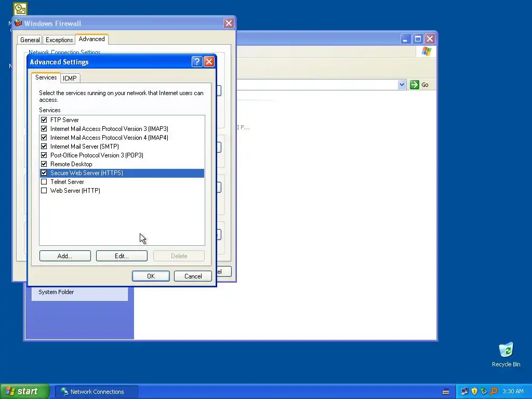
Task: Close the Network Connections window
Action: pos(430,39)
